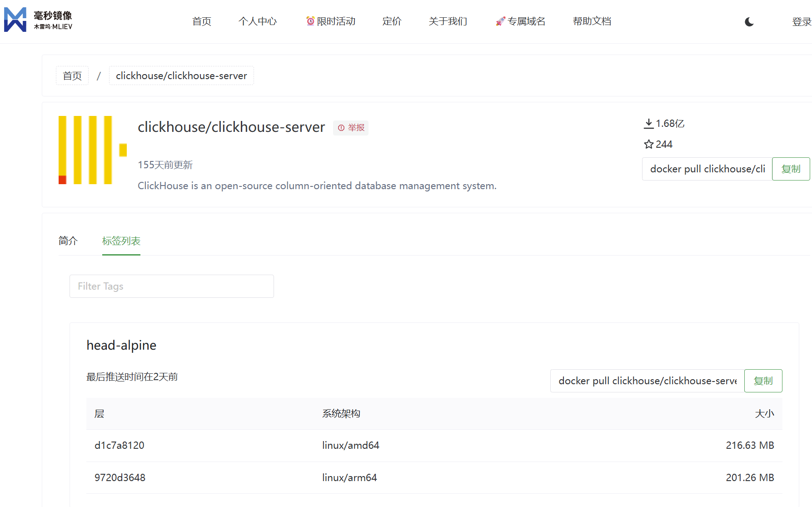Copy the head-alpine docker pull command
Screen dimensions: 812x507
(x=763, y=381)
